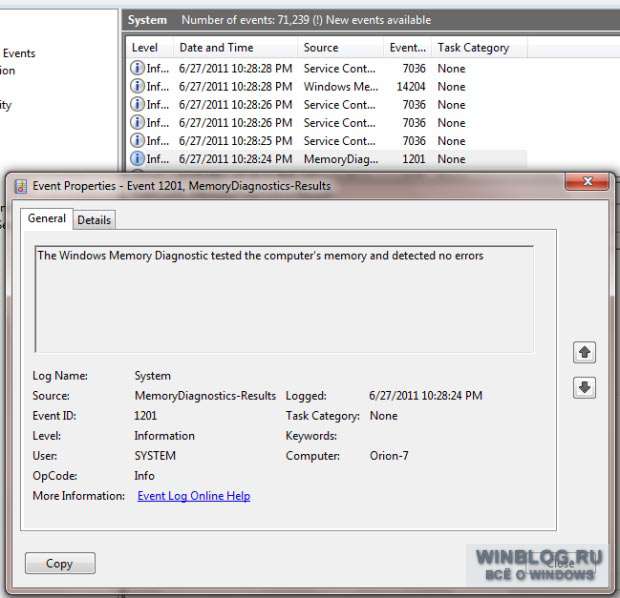Click the Computer value Orion-7
This screenshot has width=620, height=598.
[x=389, y=456]
